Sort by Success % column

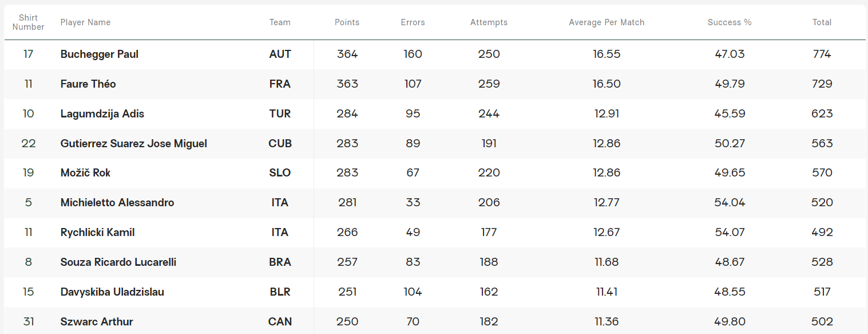pyautogui.click(x=730, y=22)
